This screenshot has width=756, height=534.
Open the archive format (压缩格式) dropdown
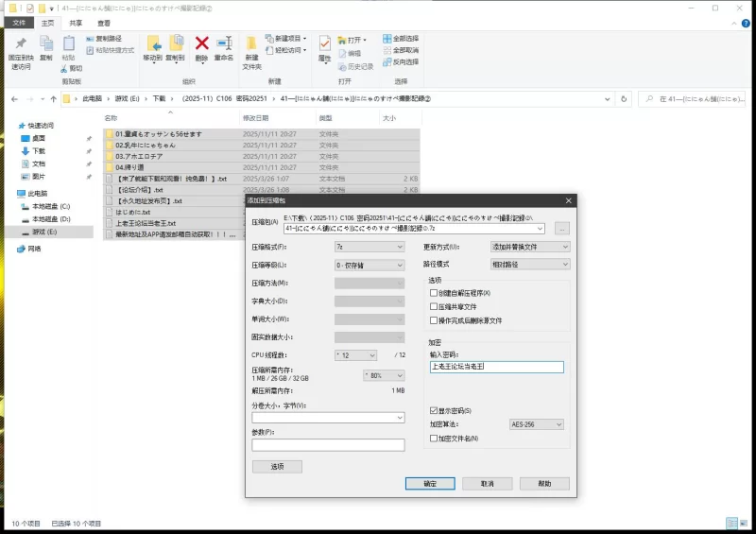pos(369,247)
